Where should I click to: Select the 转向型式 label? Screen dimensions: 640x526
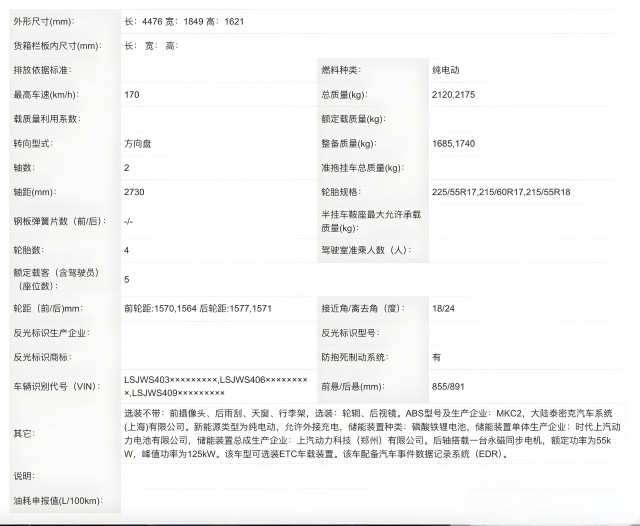coord(33,143)
